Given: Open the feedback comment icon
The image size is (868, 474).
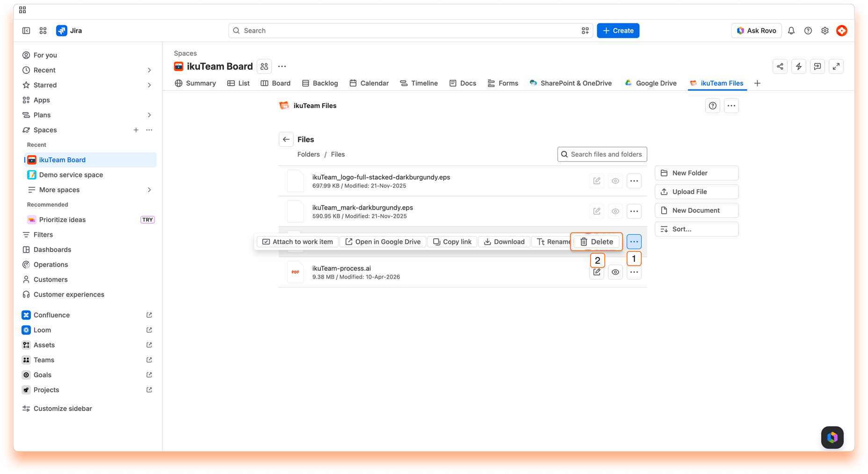Looking at the screenshot, I should (817, 66).
